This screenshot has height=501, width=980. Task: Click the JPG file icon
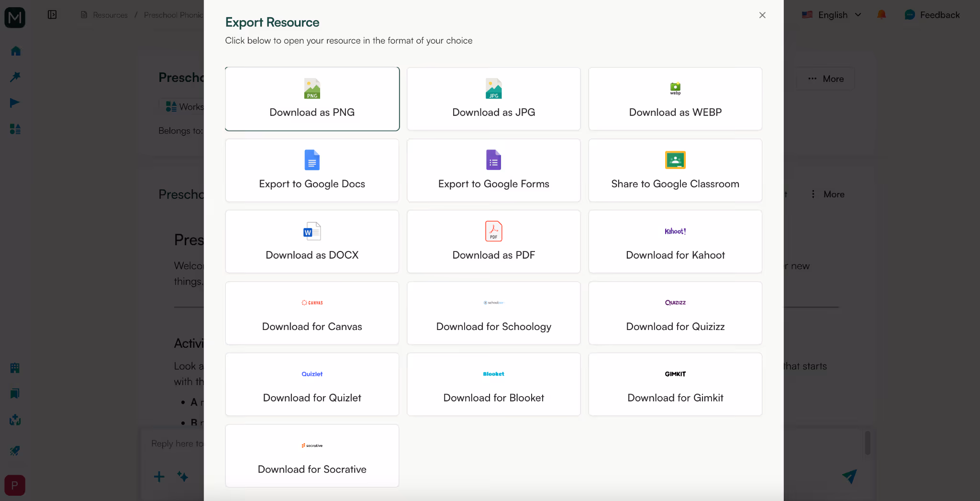(493, 89)
